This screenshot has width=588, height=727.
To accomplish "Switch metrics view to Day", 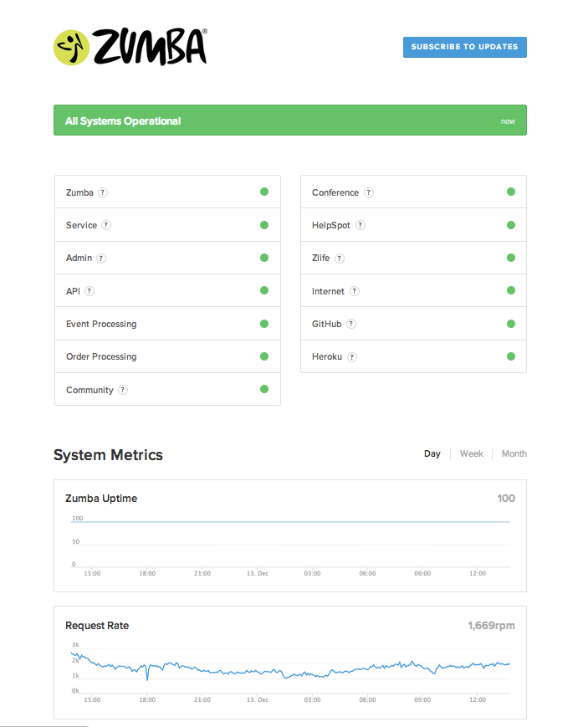I will coord(432,453).
